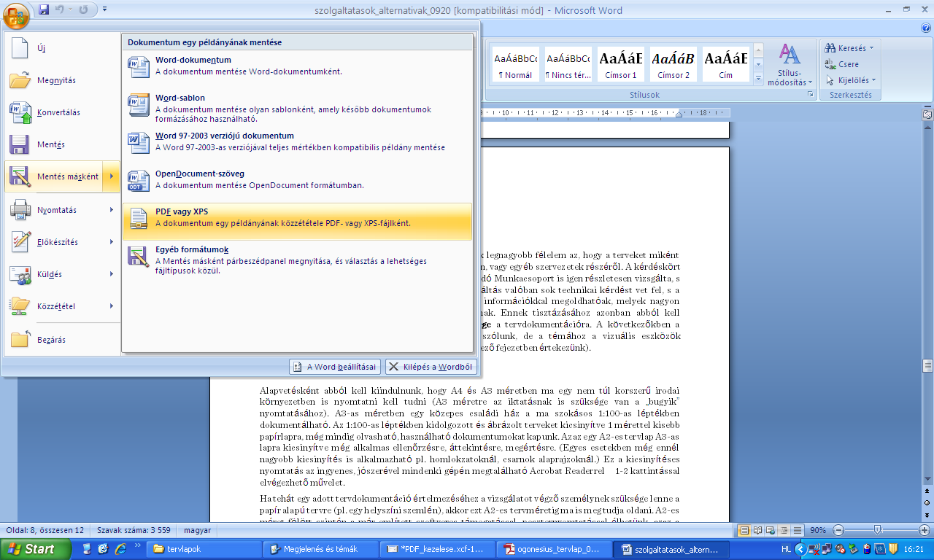Apply the Cím style

point(726,64)
